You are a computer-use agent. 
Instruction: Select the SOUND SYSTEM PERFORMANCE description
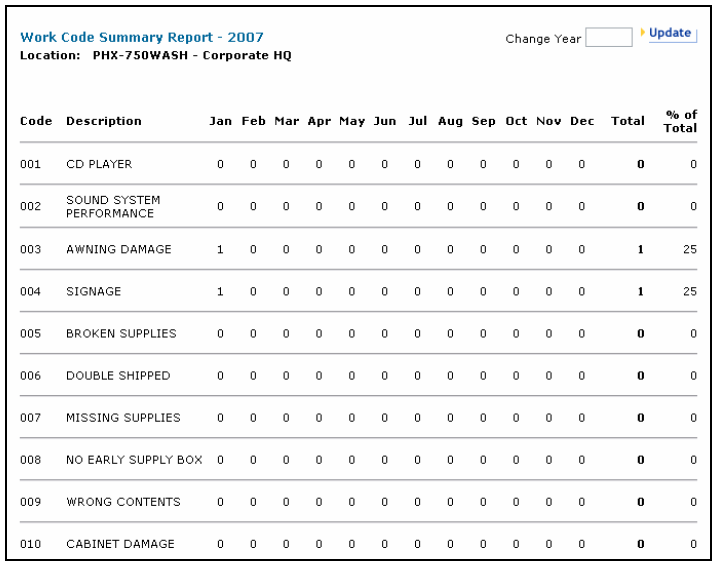tap(113, 206)
